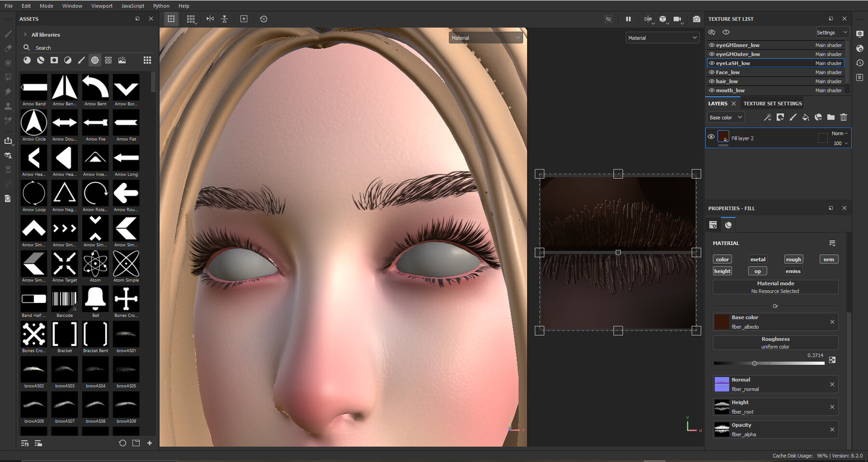This screenshot has width=868, height=462.
Task: Add smart material icon in Layers
Action: click(818, 117)
